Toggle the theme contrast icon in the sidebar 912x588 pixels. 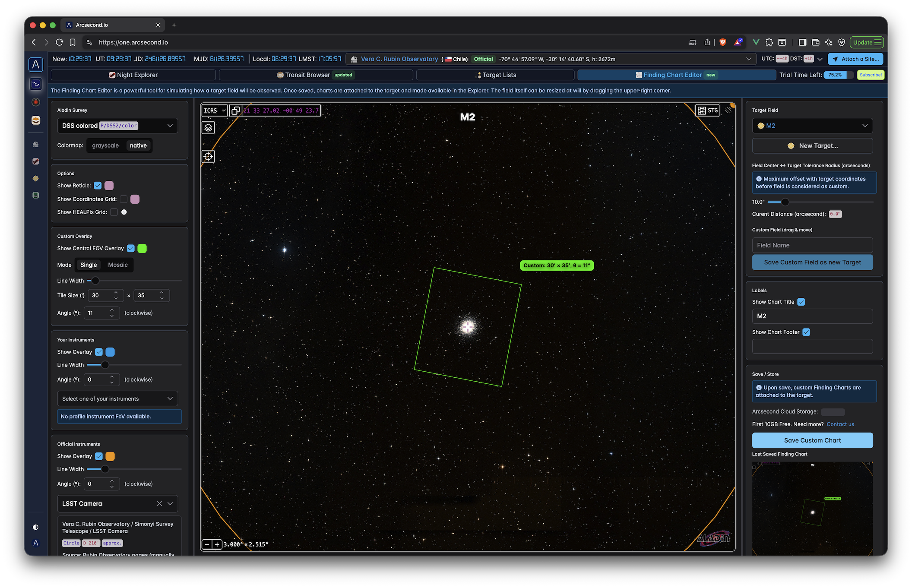pos(36,527)
